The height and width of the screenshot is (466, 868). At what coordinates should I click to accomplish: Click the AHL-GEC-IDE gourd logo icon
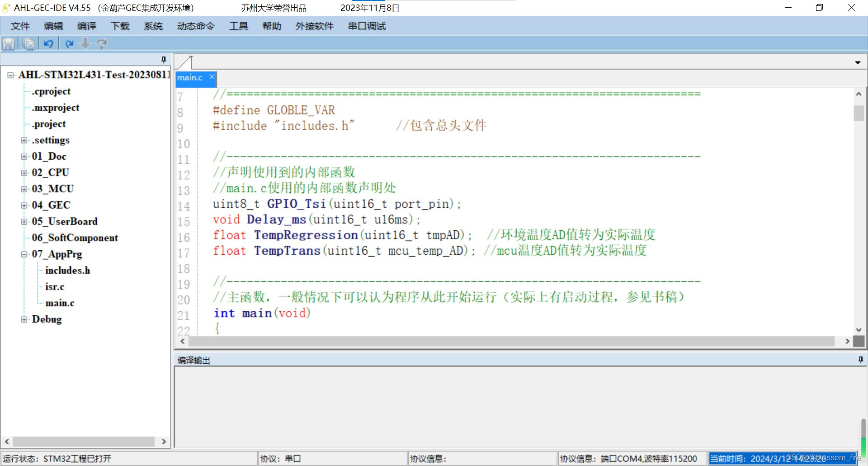[6, 7]
